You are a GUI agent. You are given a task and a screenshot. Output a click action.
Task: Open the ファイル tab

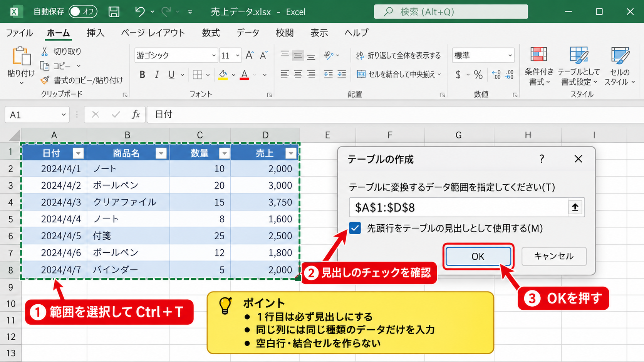click(19, 33)
